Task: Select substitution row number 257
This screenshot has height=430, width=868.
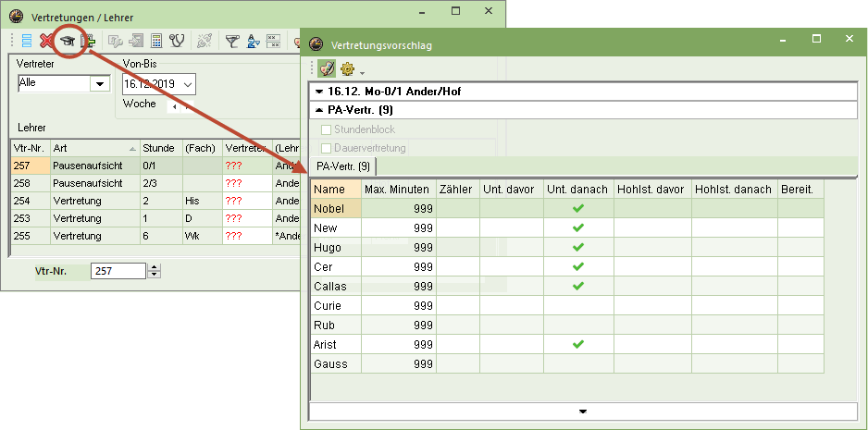Action: coord(31,165)
